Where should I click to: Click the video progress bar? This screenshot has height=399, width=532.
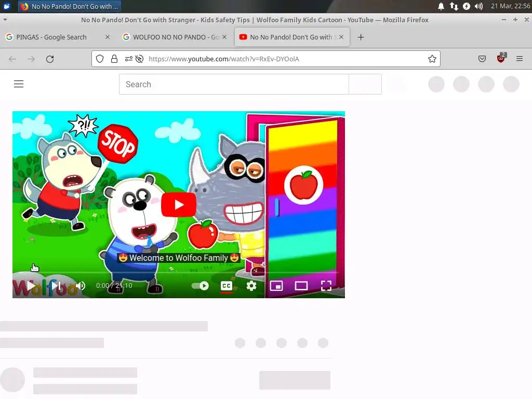tap(179, 272)
